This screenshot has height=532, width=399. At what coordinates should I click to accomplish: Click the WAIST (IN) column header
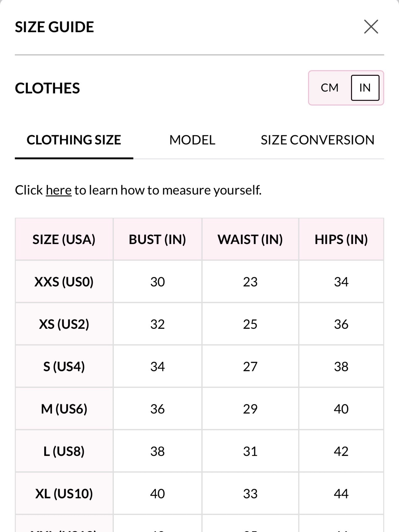[x=250, y=239]
